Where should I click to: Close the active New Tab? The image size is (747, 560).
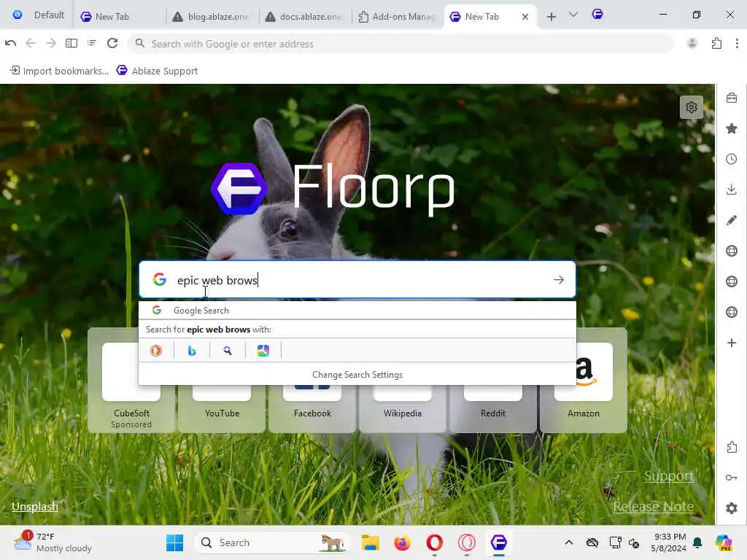tap(525, 17)
